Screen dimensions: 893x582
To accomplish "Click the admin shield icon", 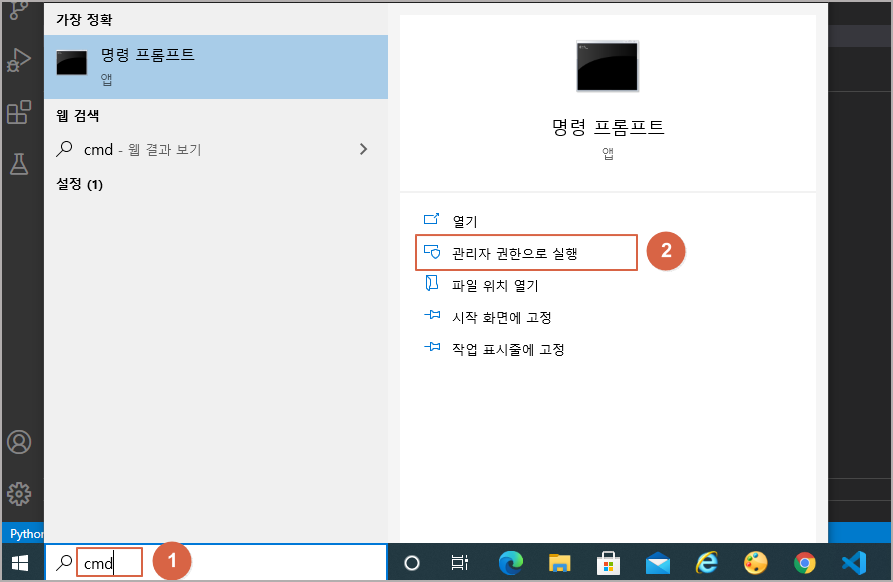I will click(x=432, y=252).
